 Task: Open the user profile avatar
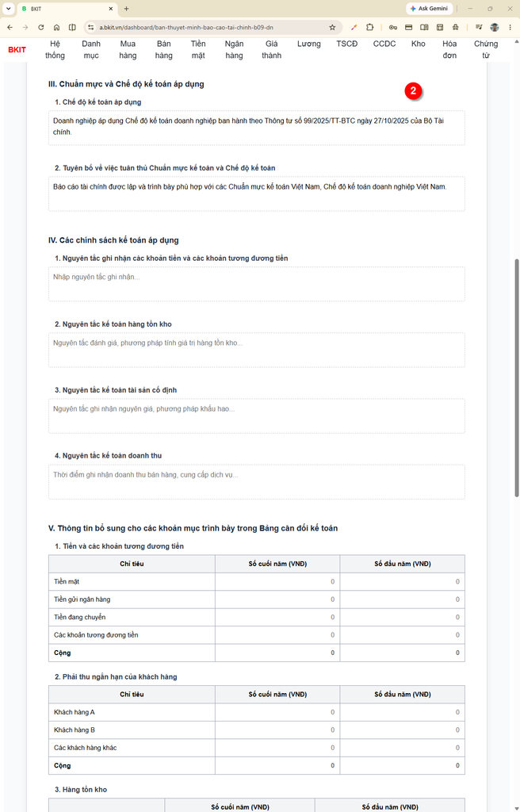(x=495, y=28)
